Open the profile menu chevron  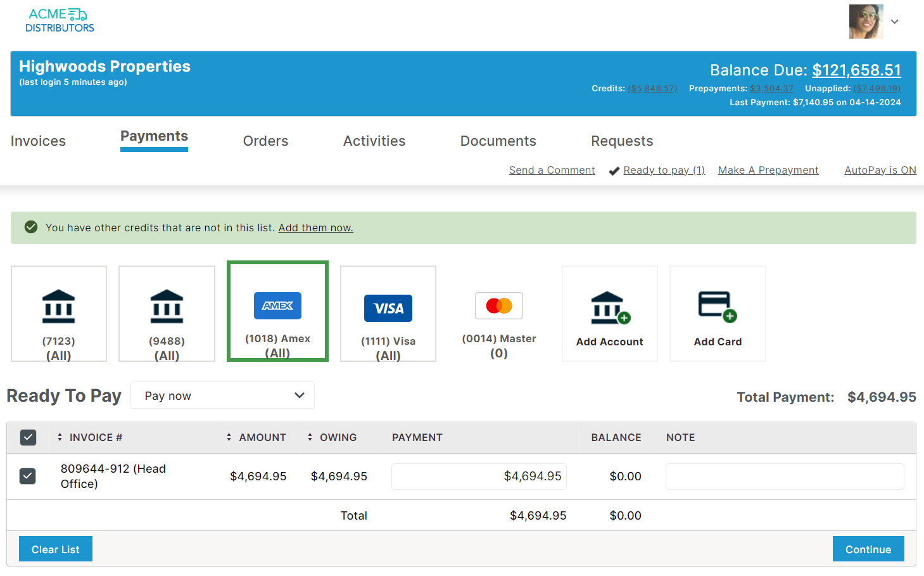click(x=894, y=22)
